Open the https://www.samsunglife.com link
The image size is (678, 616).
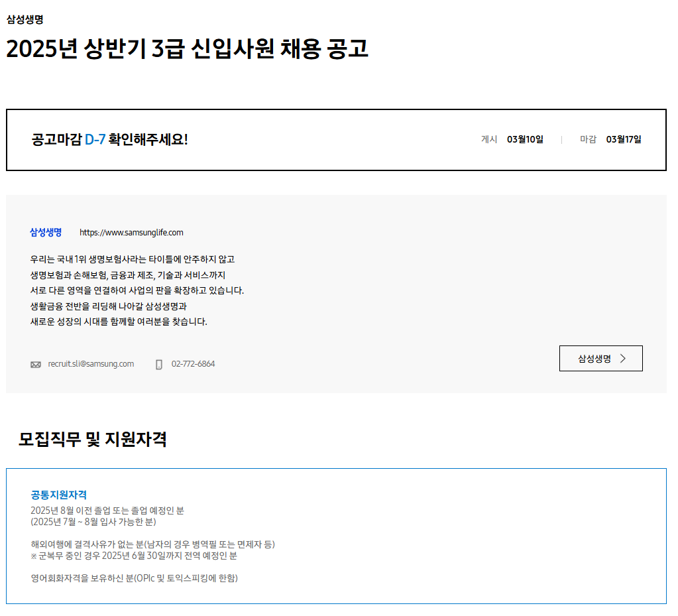click(131, 232)
